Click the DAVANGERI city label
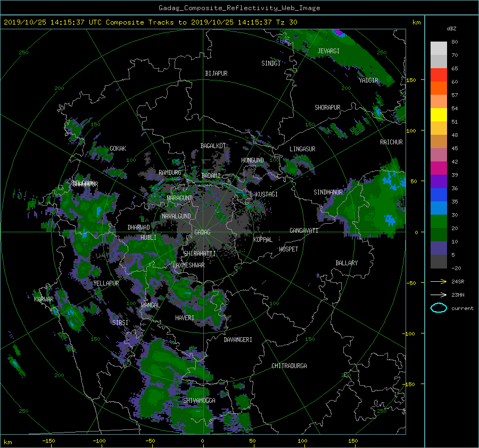479x448 pixels. pos(238,340)
